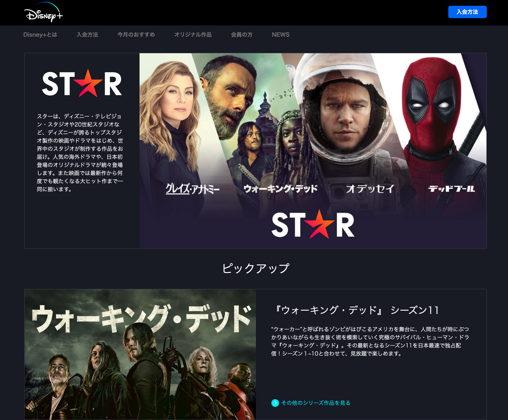Go to オリジナル作品 navigation item

[x=193, y=35]
